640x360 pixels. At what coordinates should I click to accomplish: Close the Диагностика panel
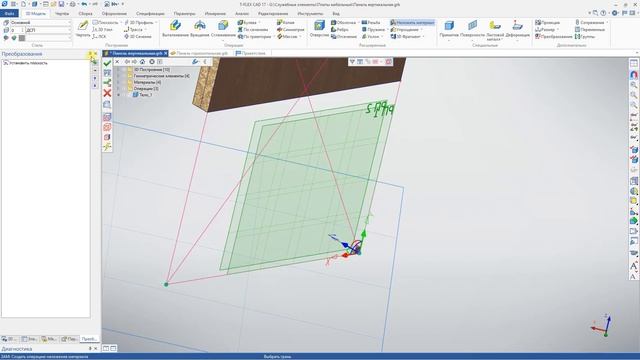pos(96,349)
